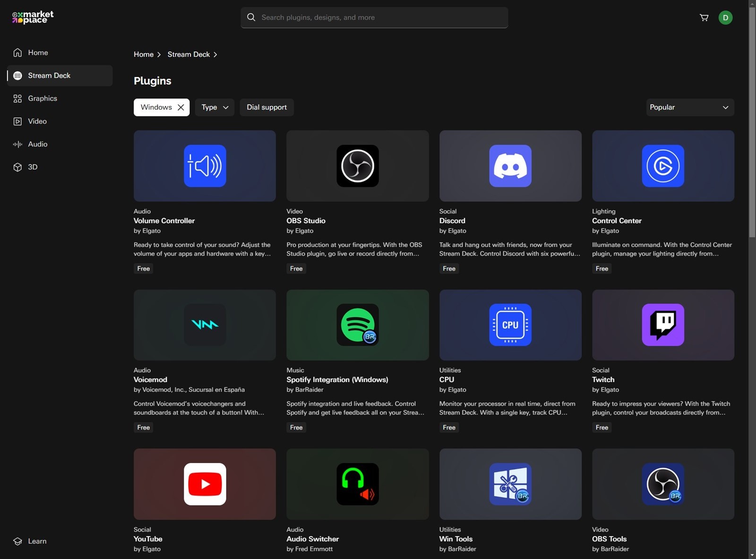The height and width of the screenshot is (559, 756).
Task: Open the Marketplace logo home link
Action: pyautogui.click(x=33, y=17)
